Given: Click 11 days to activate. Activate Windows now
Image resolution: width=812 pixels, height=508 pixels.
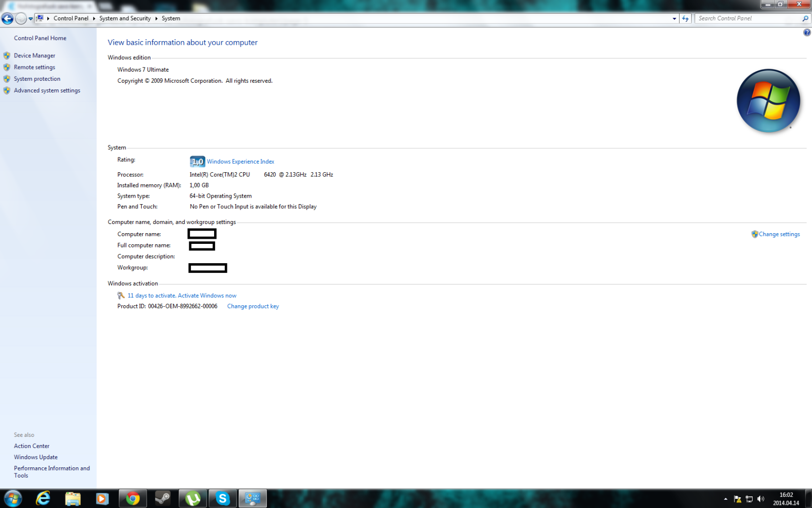Looking at the screenshot, I should (x=182, y=296).
